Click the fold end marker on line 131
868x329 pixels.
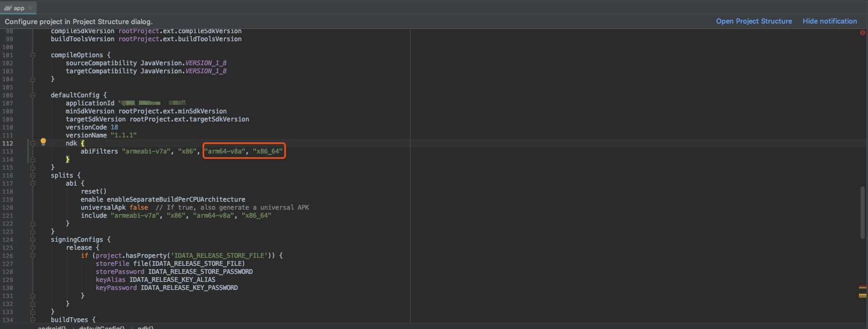33,296
